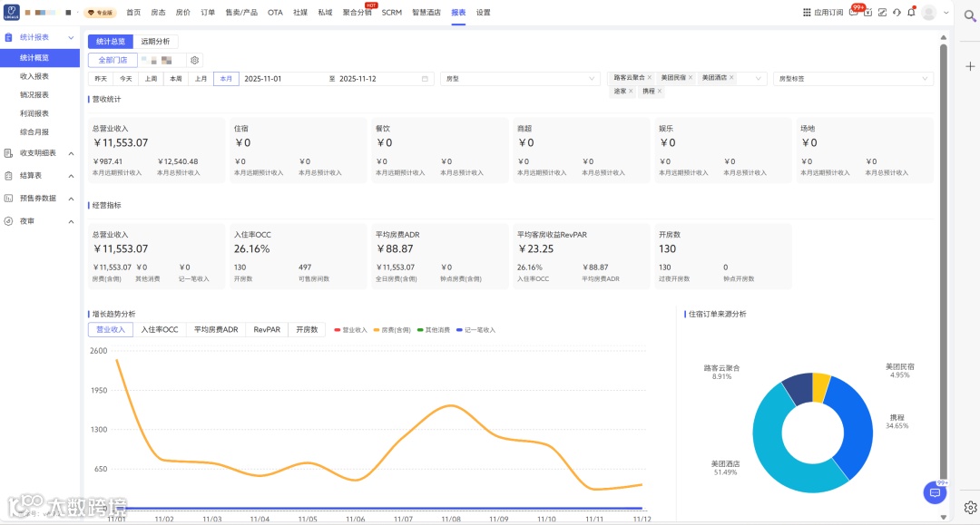The image size is (980, 525).
Task: Remove the 路客云聚合 channel tag
Action: coord(650,77)
